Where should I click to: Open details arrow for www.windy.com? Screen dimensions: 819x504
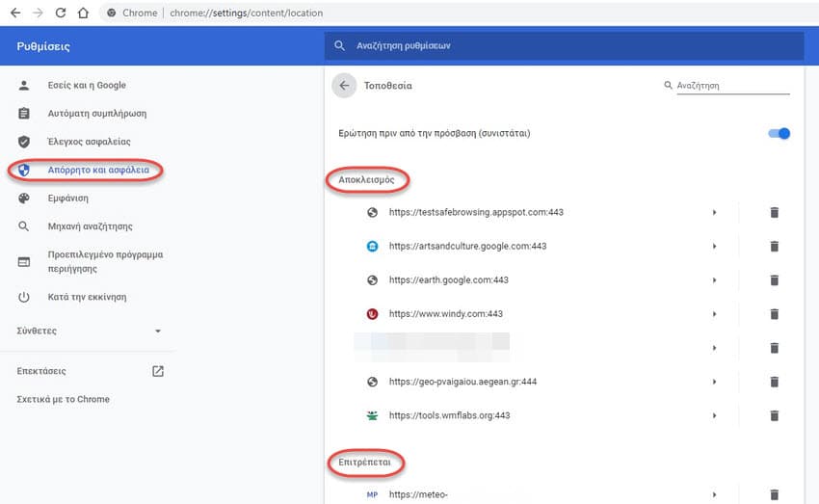tap(714, 314)
